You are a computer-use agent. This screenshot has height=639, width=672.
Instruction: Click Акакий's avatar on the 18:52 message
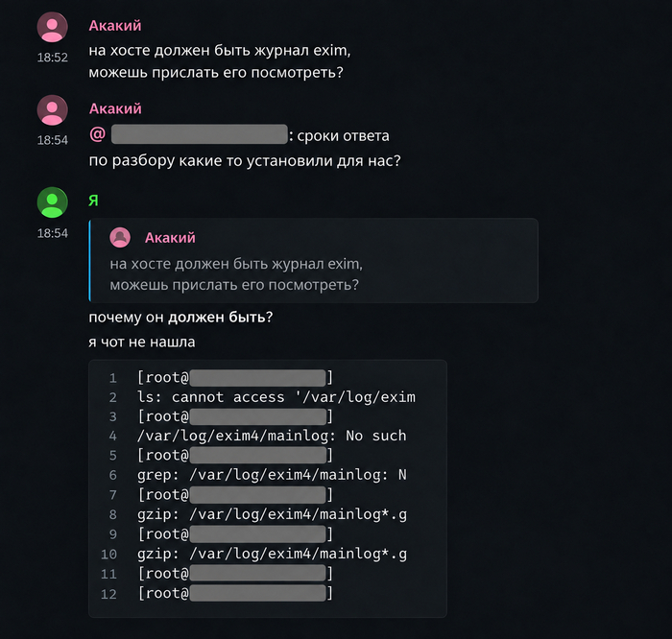(52, 27)
